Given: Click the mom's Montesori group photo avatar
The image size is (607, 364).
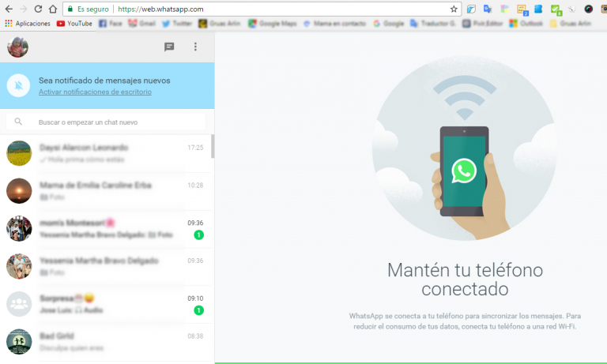Looking at the screenshot, I should pos(19,229).
